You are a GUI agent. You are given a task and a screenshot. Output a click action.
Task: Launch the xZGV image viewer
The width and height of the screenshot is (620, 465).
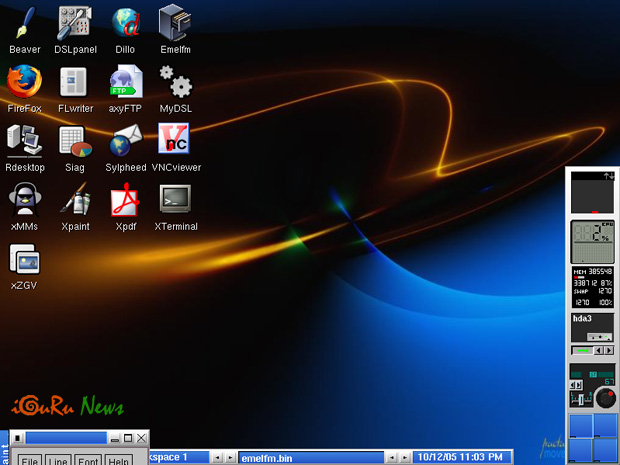click(x=24, y=260)
